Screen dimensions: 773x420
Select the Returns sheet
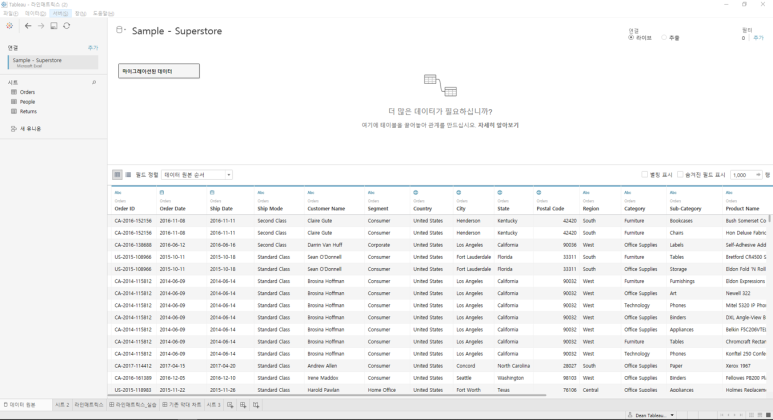(x=28, y=111)
